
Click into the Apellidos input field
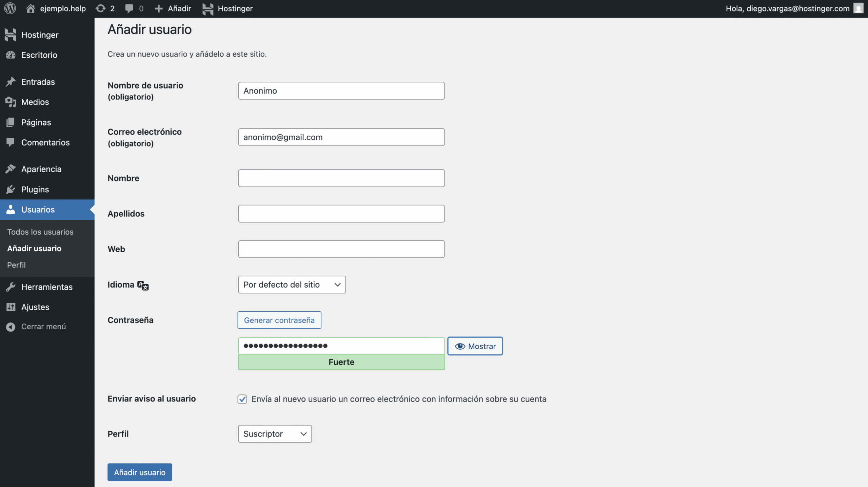[341, 214]
